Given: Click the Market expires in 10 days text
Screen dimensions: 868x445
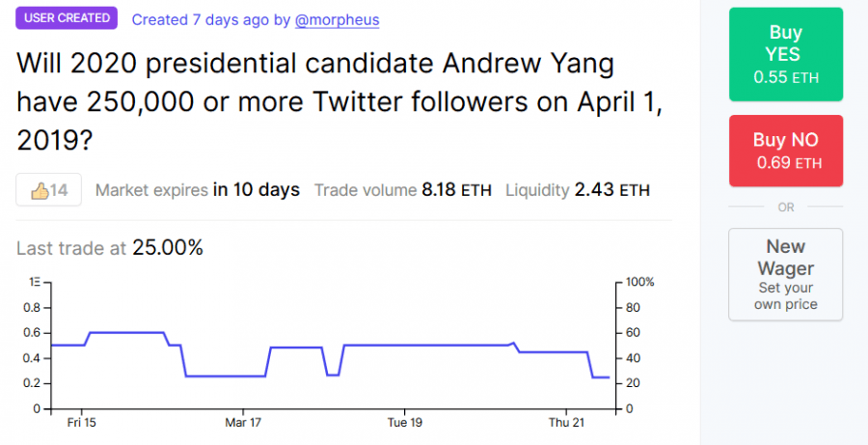Looking at the screenshot, I should pos(198,190).
